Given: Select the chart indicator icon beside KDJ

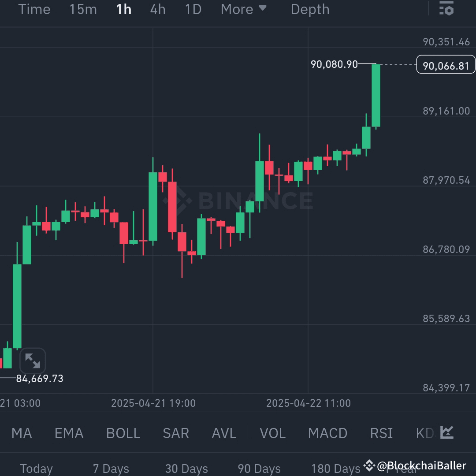Looking at the screenshot, I should [446, 433].
